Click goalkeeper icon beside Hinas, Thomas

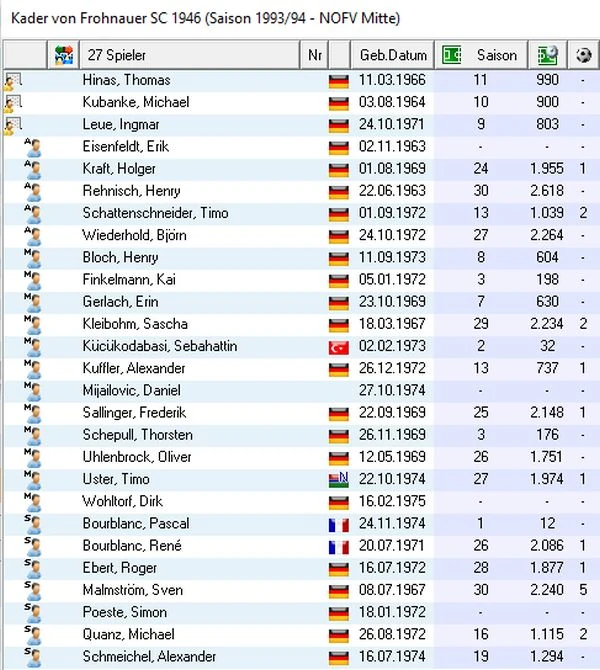click(x=12, y=81)
